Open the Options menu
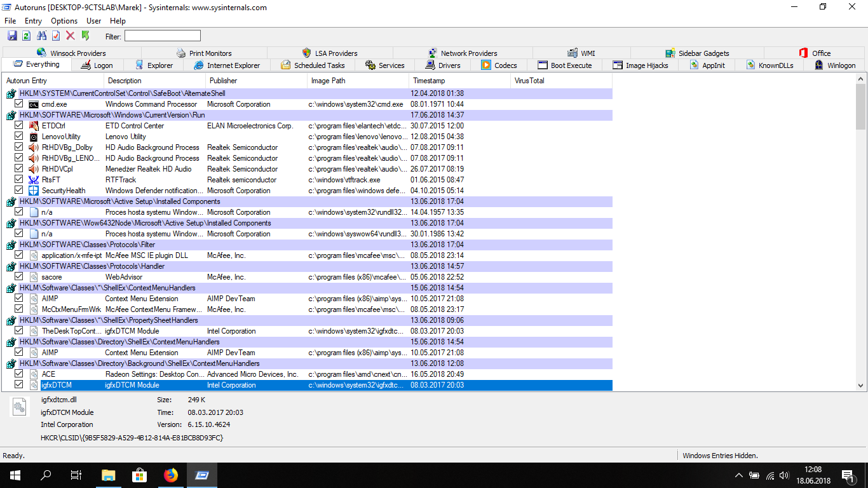868x488 pixels. tap(64, 21)
